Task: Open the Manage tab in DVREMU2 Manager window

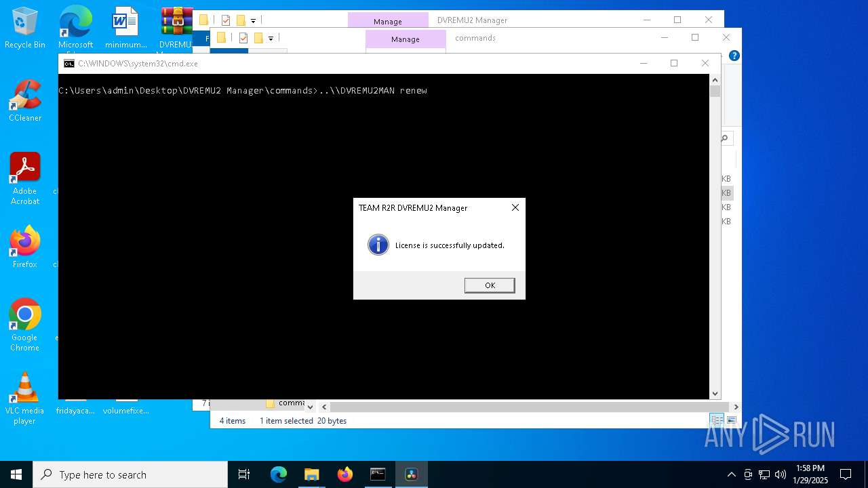Action: [x=388, y=21]
